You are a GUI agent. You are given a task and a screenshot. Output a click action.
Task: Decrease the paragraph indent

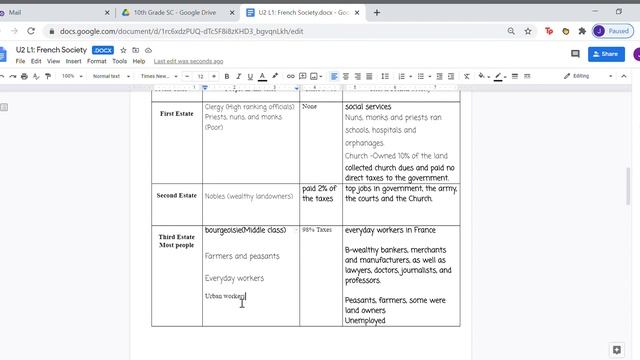pyautogui.click(x=439, y=76)
